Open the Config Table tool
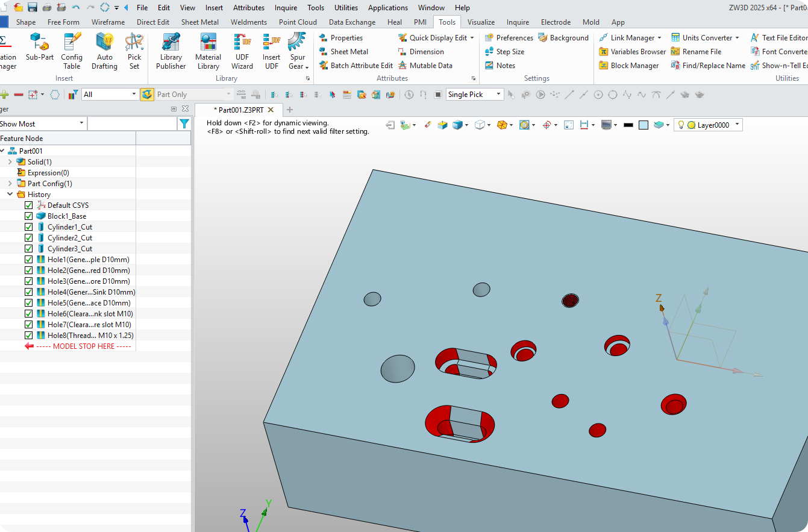The width and height of the screenshot is (808, 532). 72,51
